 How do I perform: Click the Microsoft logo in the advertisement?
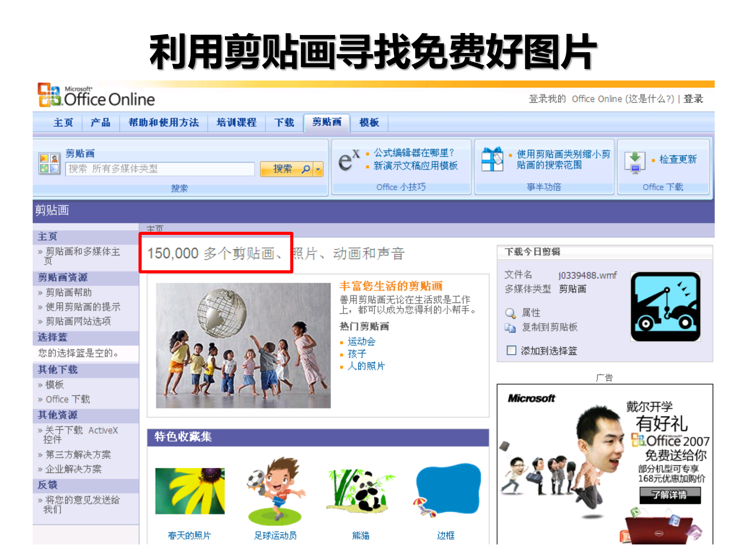click(x=532, y=398)
